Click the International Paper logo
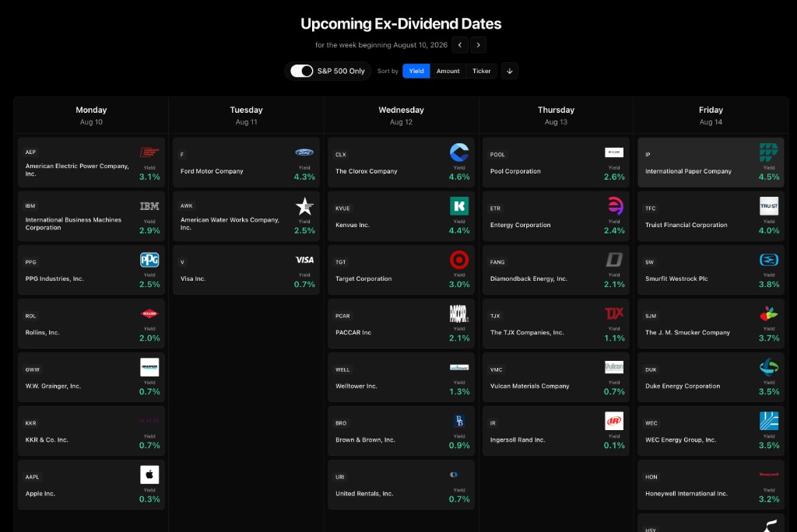Viewport: 797px width, 532px height. tap(769, 152)
